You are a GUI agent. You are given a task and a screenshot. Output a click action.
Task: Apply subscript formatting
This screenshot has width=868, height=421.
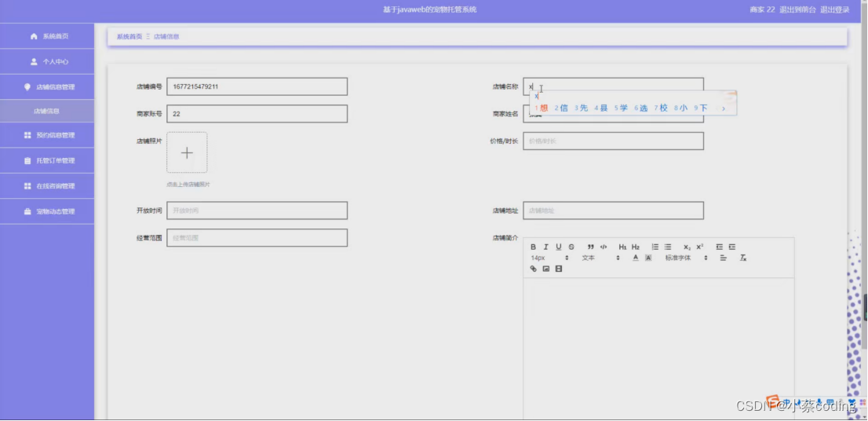click(x=687, y=247)
